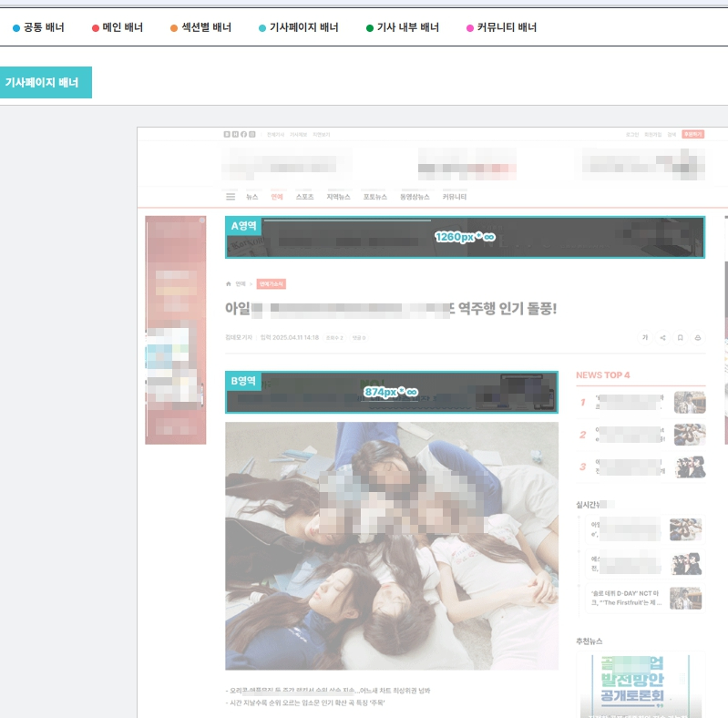
Task: Click the 지면보기 link in preview header
Action: pos(322,135)
